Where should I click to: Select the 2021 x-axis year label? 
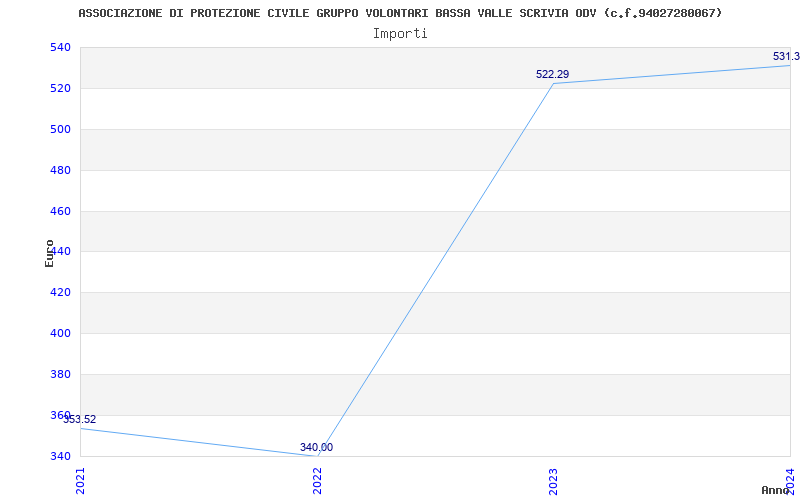pos(81,481)
